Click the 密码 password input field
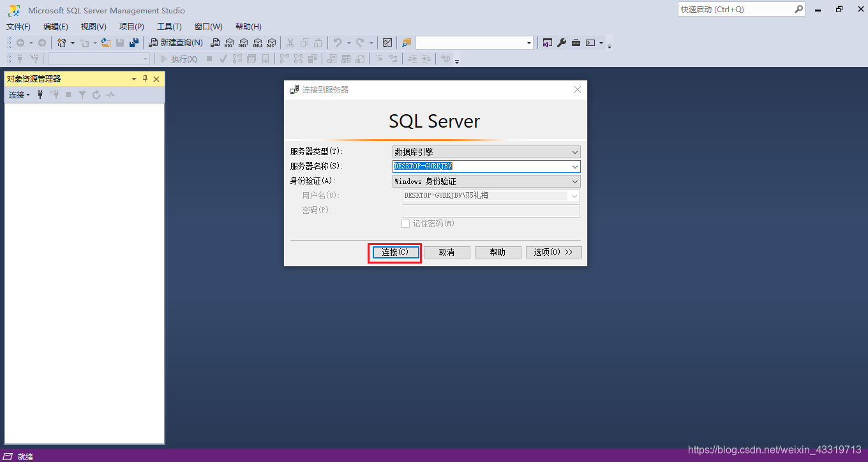This screenshot has width=868, height=462. [491, 211]
